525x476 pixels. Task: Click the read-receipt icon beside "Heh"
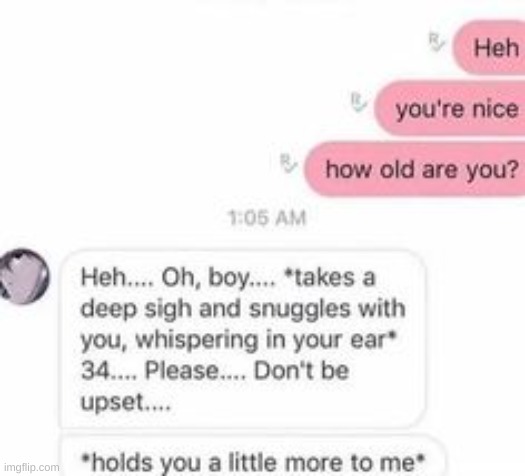(437, 42)
